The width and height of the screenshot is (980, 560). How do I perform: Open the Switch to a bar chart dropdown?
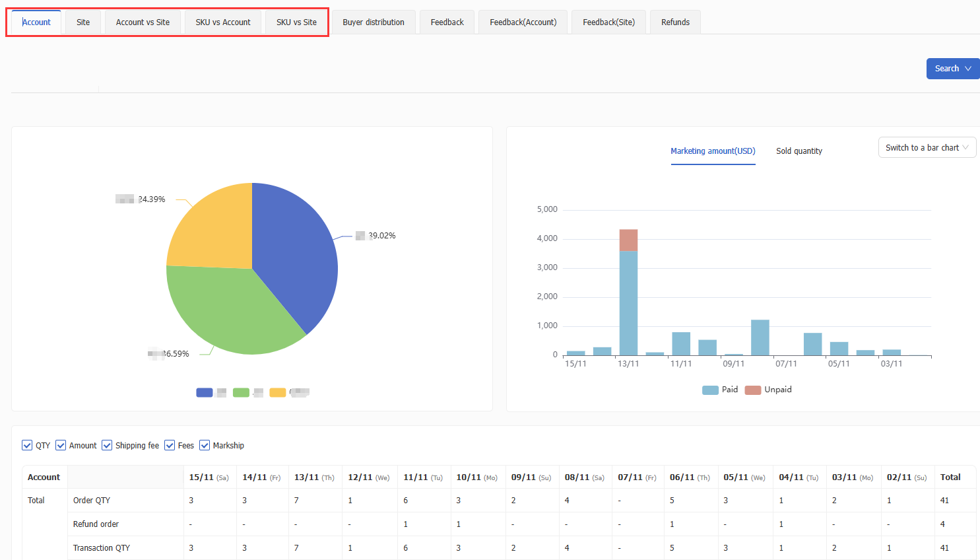[x=927, y=147]
